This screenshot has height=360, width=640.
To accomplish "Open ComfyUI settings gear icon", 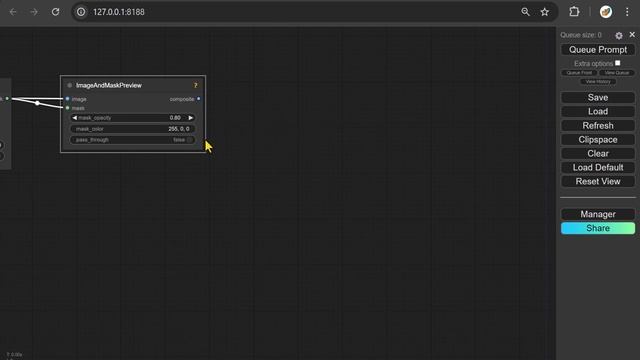I will coord(619,36).
